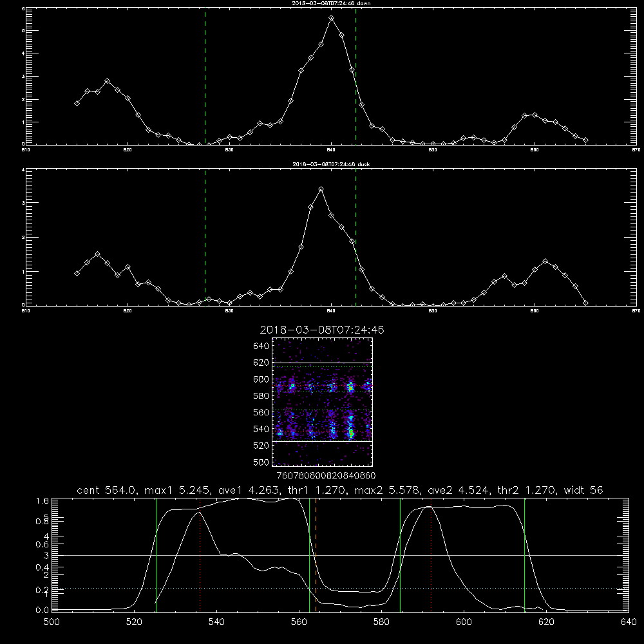The height and width of the screenshot is (644, 644).
Task: Click the blue dotted horizontal threshold line
Action: [x=340, y=589]
